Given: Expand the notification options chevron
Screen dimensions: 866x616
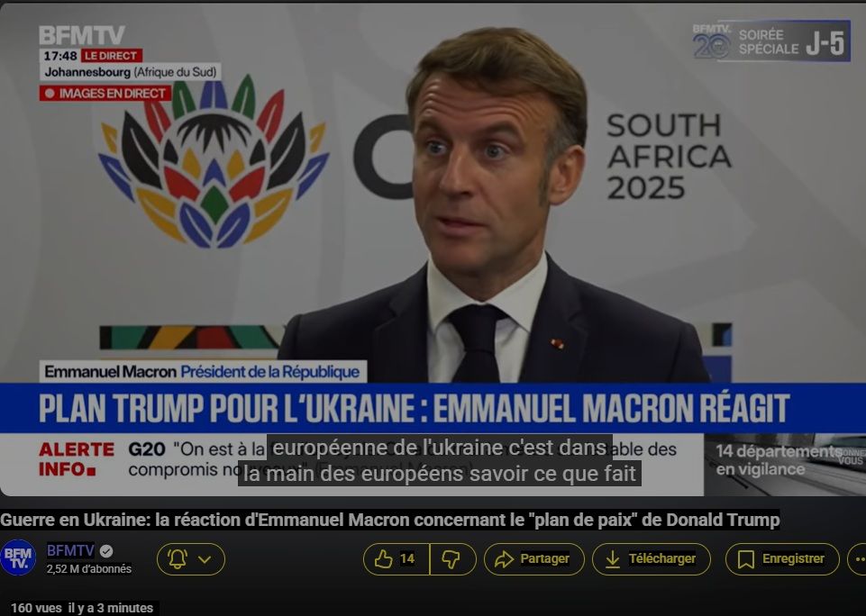Looking at the screenshot, I should coord(205,559).
